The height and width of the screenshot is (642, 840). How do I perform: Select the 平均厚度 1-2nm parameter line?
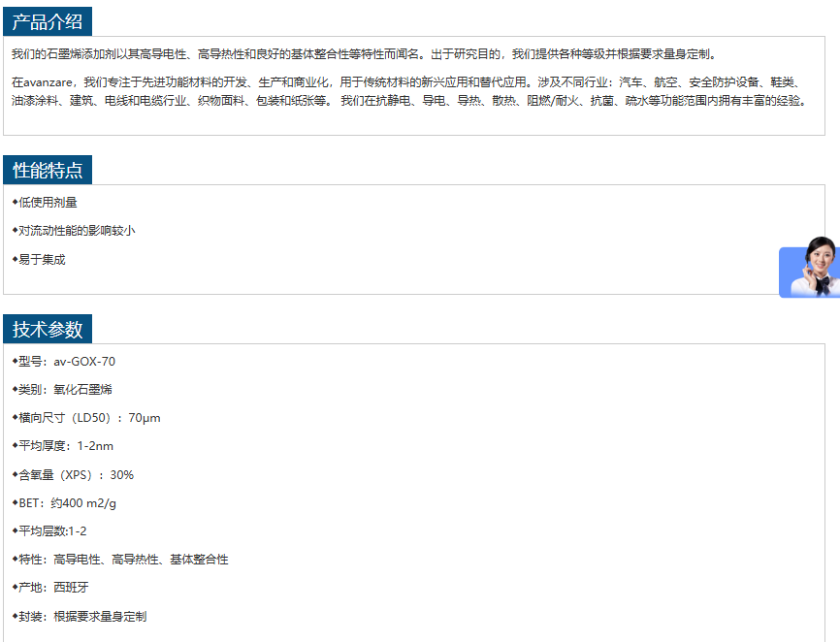65,446
